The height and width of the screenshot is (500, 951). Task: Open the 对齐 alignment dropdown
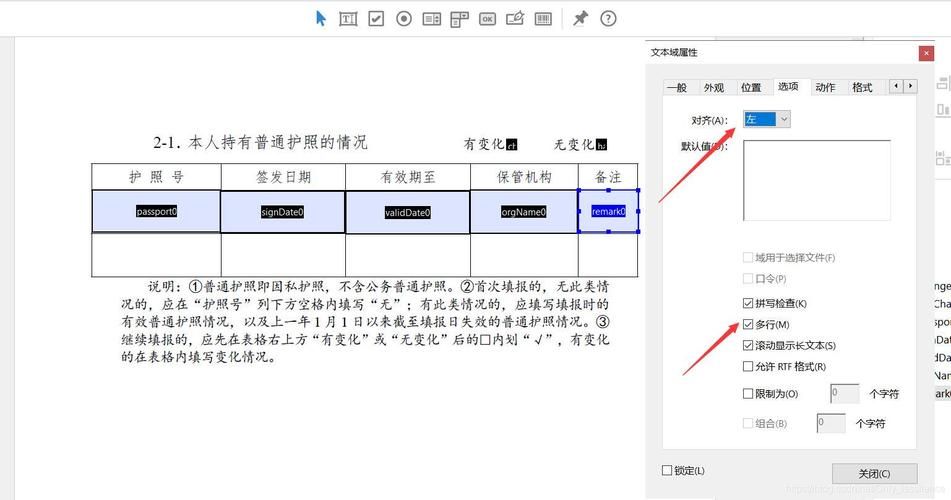click(x=767, y=120)
